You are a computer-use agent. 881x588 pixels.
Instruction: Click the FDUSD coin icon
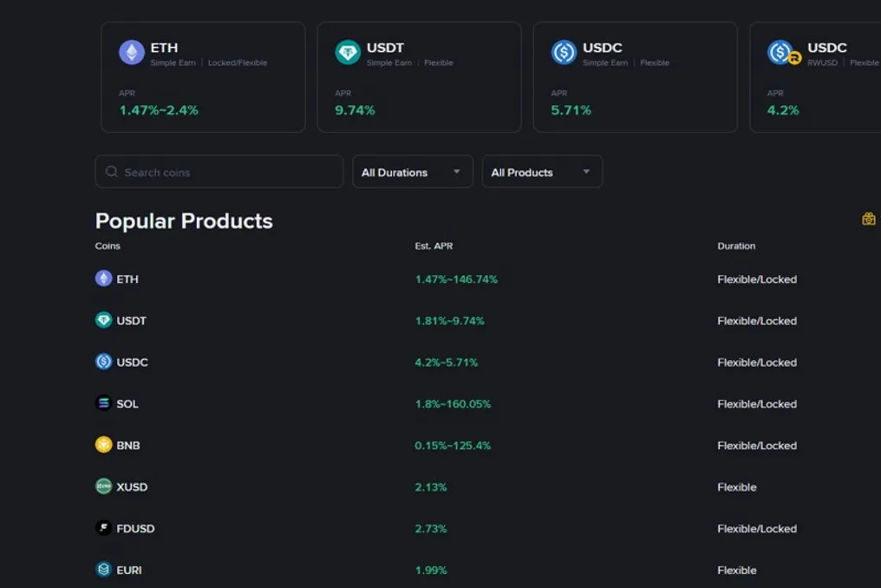pyautogui.click(x=103, y=528)
